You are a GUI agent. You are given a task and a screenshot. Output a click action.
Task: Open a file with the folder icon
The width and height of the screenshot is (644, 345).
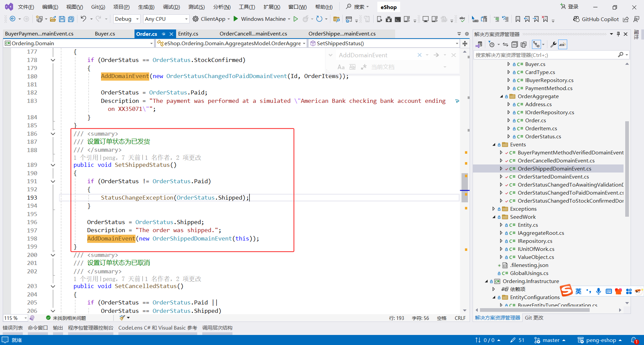tap(53, 19)
